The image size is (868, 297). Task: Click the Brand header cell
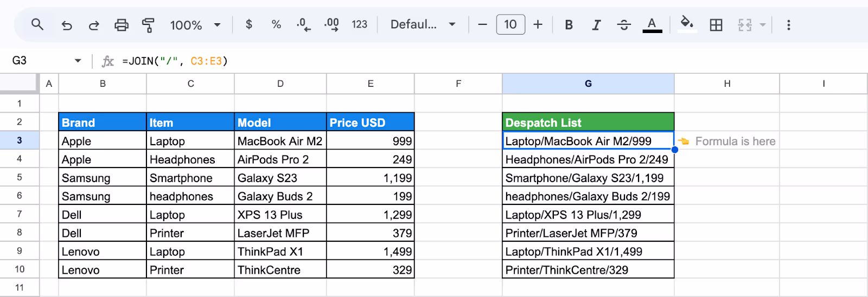pos(103,122)
